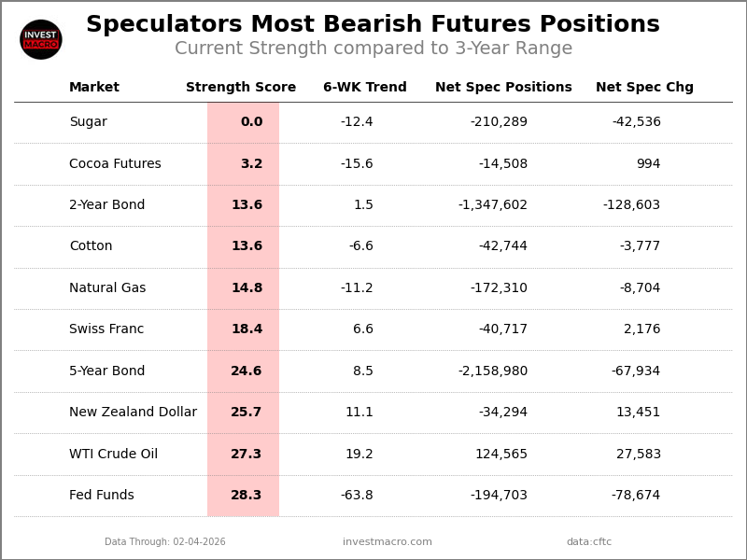
Task: Select the Swiss Franc market label
Action: pos(106,329)
